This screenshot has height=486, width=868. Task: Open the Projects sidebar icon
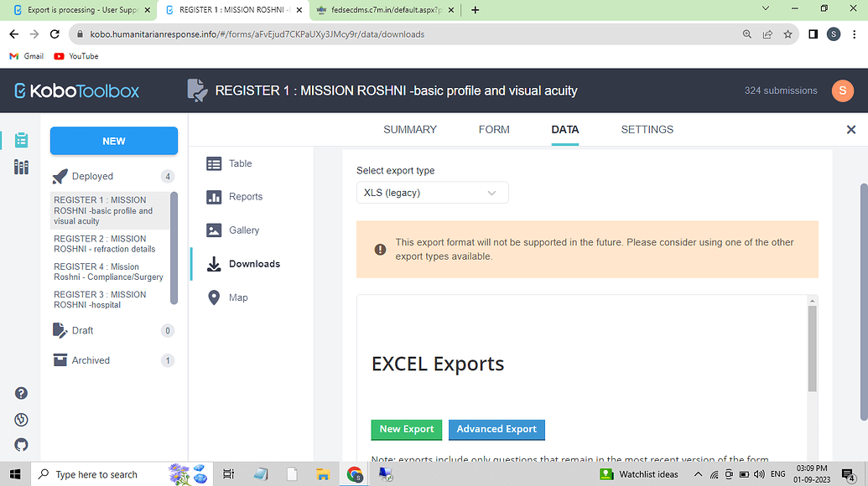coord(21,141)
